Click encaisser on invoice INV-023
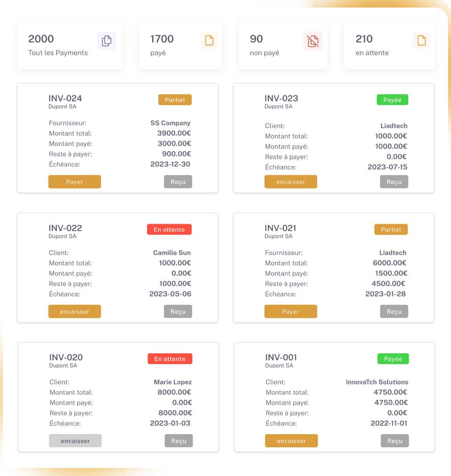The image size is (451, 476). [291, 182]
